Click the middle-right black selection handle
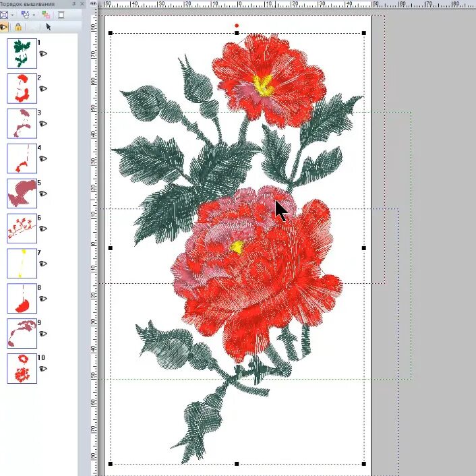The width and height of the screenshot is (476, 476). 364,248
